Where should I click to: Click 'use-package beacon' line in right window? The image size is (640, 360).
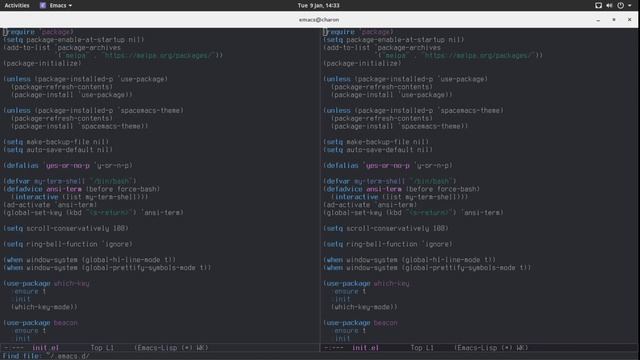tap(360, 323)
